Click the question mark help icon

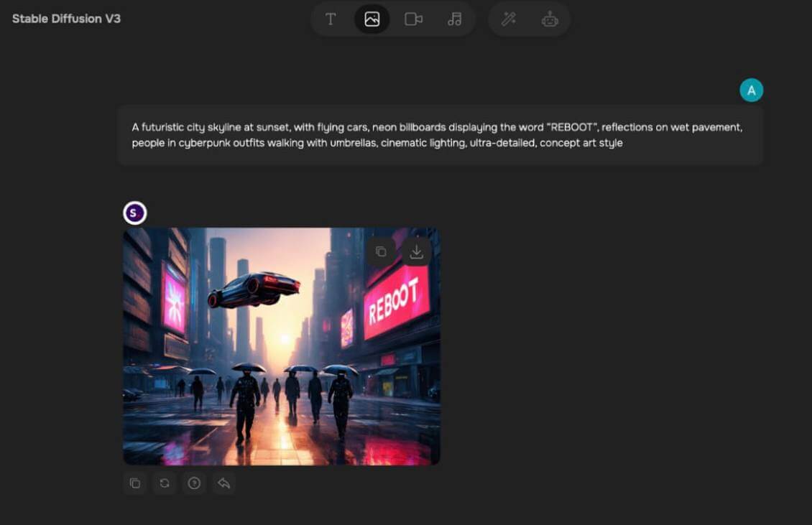(194, 483)
